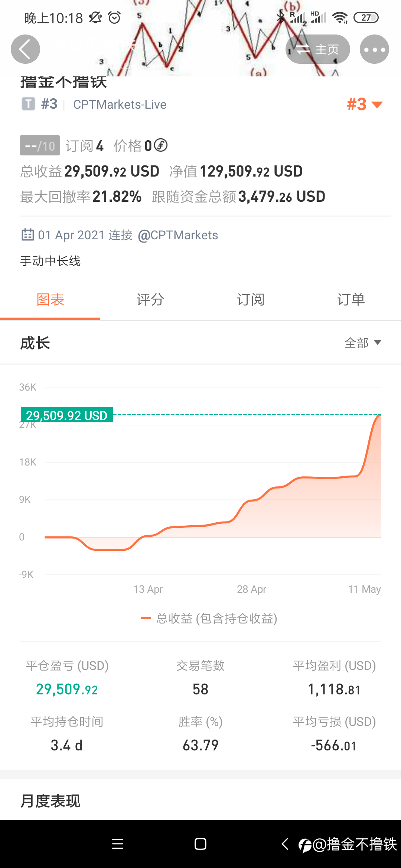Viewport: 401px width, 868px height.
Task: Click the growth chart peak at 11 May
Action: pos(380,415)
